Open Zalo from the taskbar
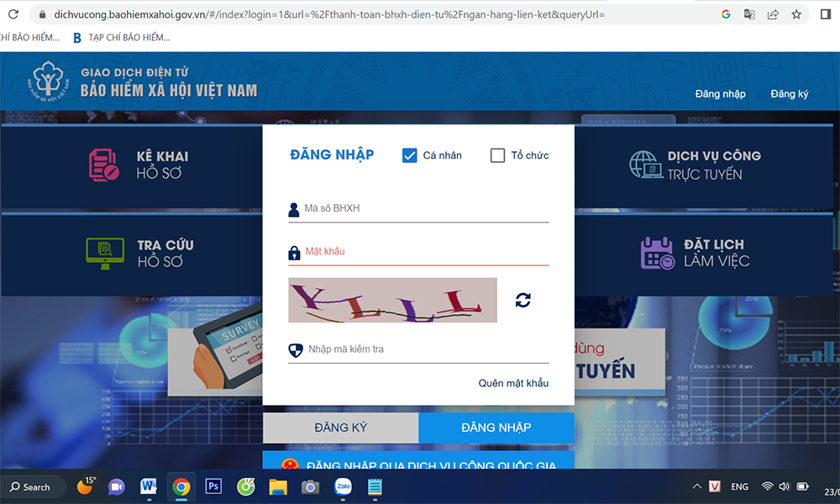This screenshot has width=840, height=504. [343, 486]
